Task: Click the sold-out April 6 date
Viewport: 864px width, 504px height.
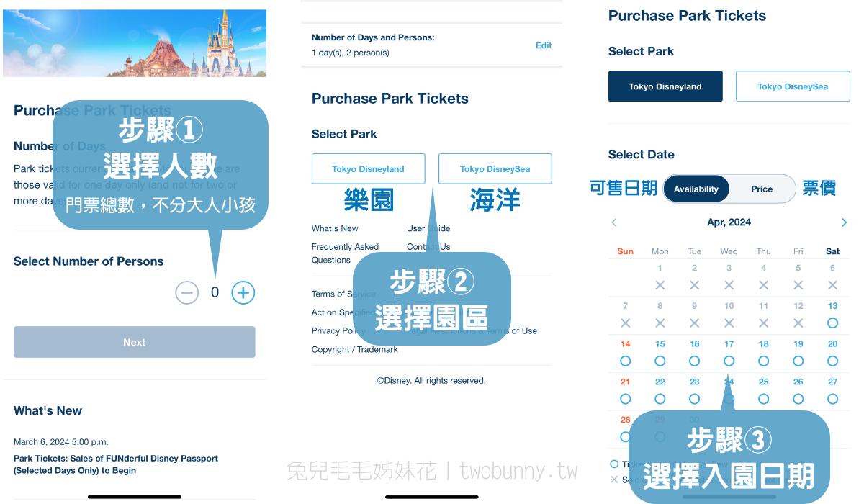Action: (833, 277)
